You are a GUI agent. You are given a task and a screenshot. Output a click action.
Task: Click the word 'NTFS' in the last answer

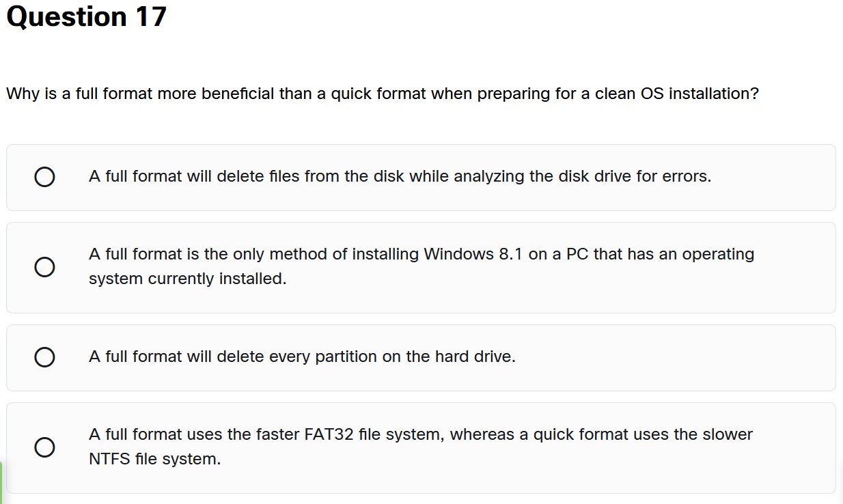[x=109, y=458]
